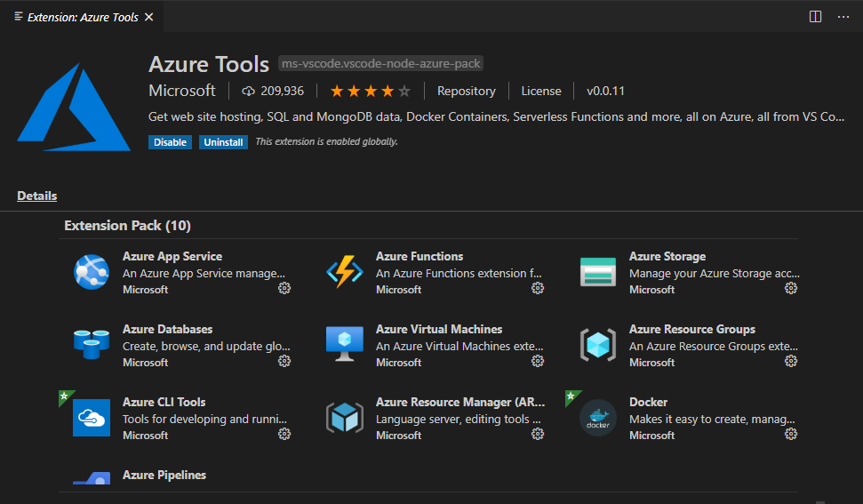Click the Disable button
The width and height of the screenshot is (863, 504).
pyautogui.click(x=170, y=142)
